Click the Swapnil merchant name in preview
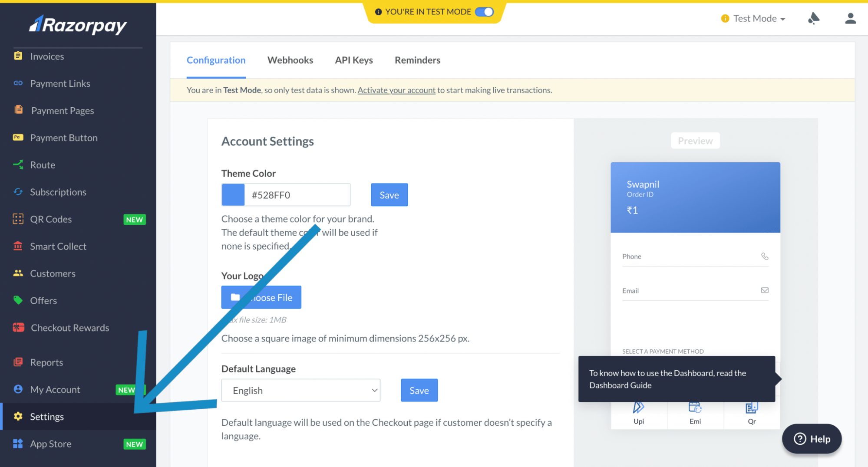868x467 pixels. (x=643, y=184)
